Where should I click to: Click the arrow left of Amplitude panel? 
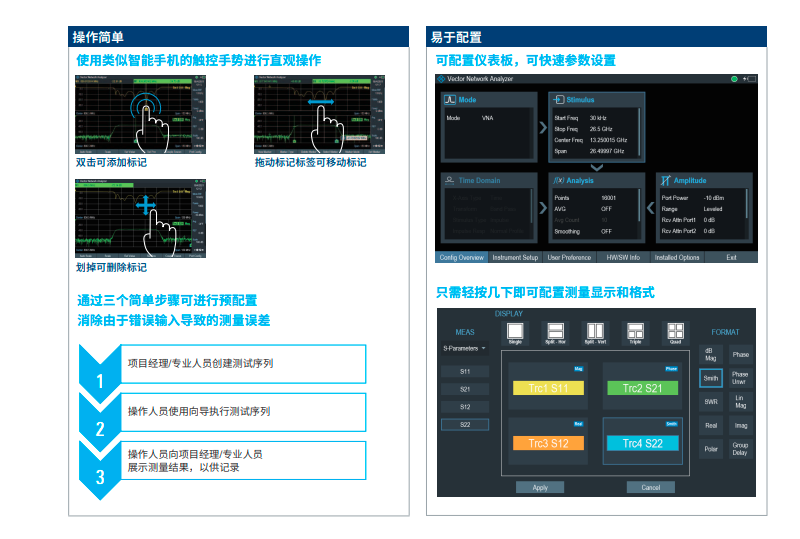[x=648, y=207]
